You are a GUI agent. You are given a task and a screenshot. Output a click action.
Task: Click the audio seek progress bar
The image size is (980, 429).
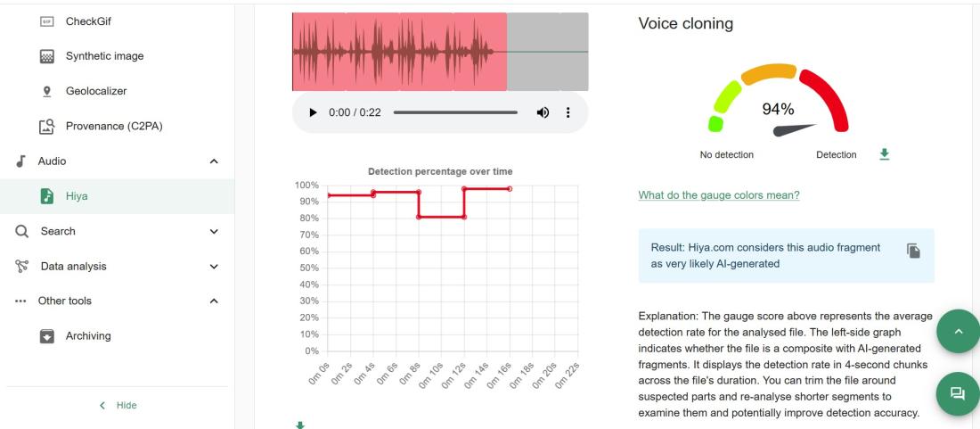455,112
